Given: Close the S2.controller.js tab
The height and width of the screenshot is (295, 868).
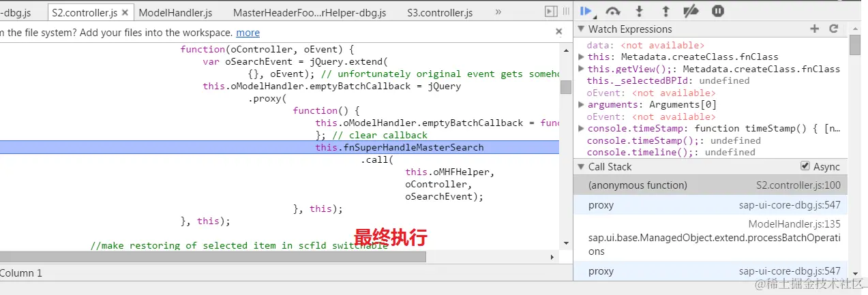Looking at the screenshot, I should pos(125,12).
